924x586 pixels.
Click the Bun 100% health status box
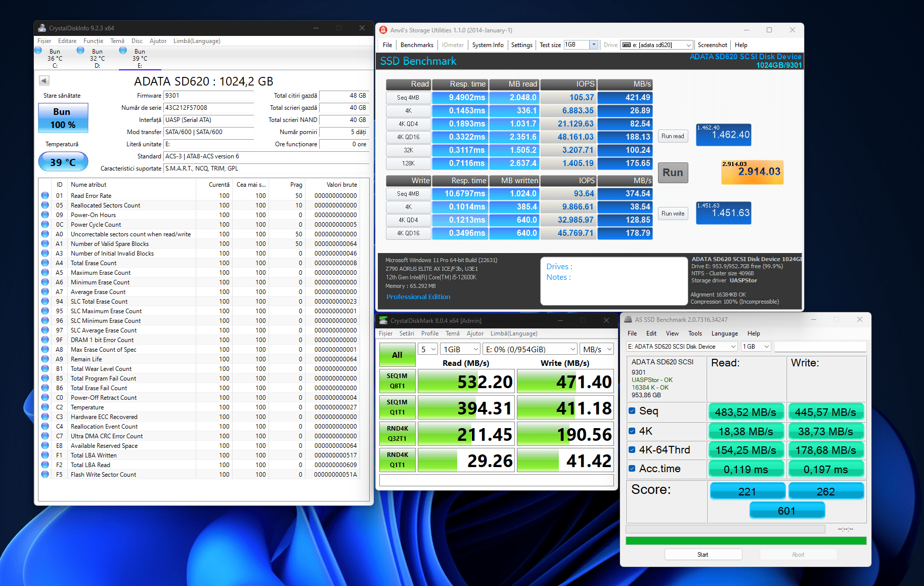(x=63, y=118)
